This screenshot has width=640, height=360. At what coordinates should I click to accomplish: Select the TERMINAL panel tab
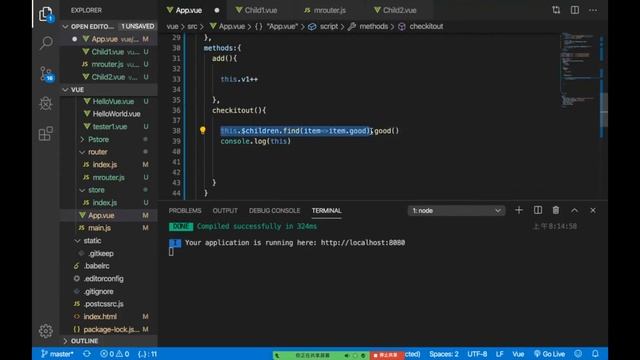327,211
